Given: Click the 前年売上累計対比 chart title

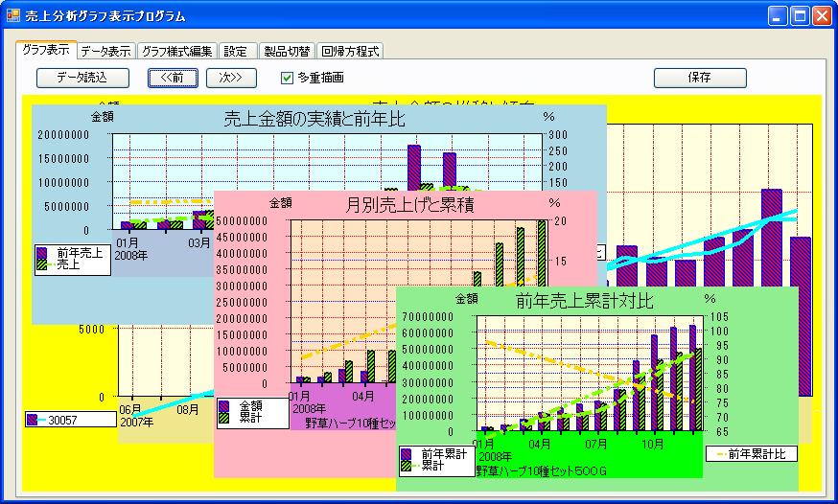Looking at the screenshot, I should point(584,301).
